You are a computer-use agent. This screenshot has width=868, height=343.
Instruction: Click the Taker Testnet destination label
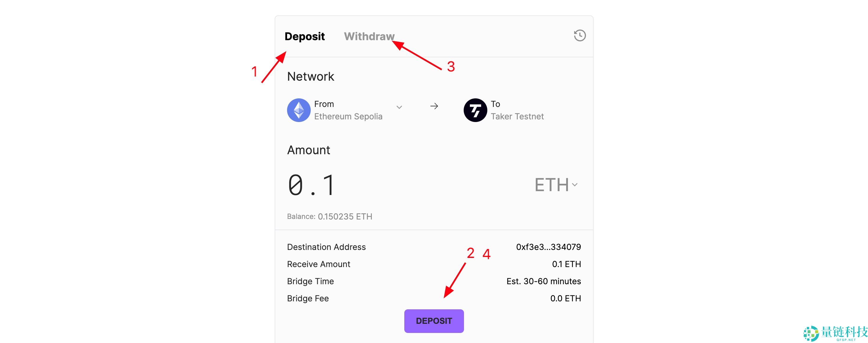(x=517, y=116)
